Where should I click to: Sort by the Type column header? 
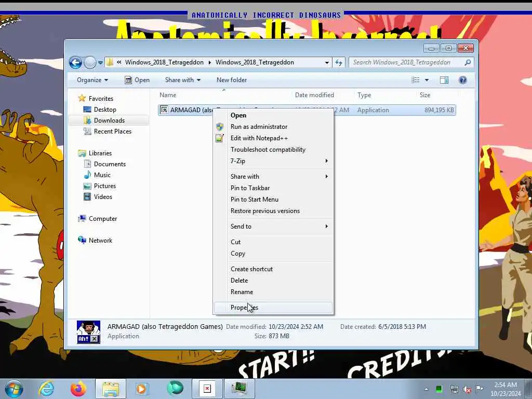[364, 95]
